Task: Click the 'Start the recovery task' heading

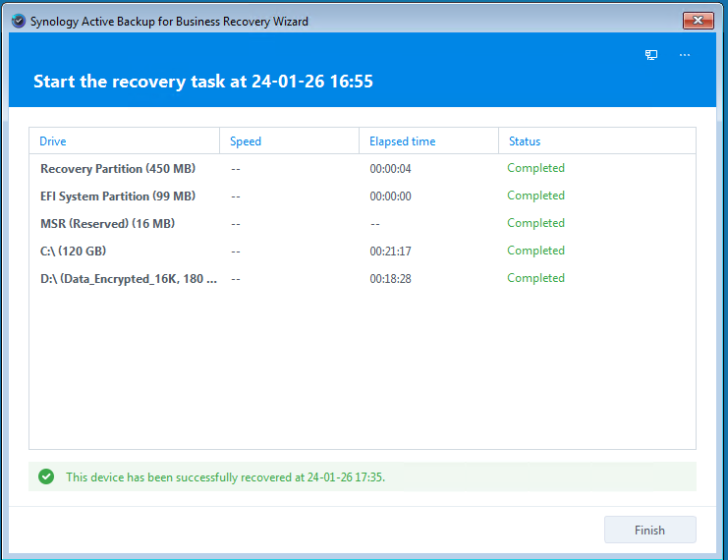Action: [x=203, y=82]
